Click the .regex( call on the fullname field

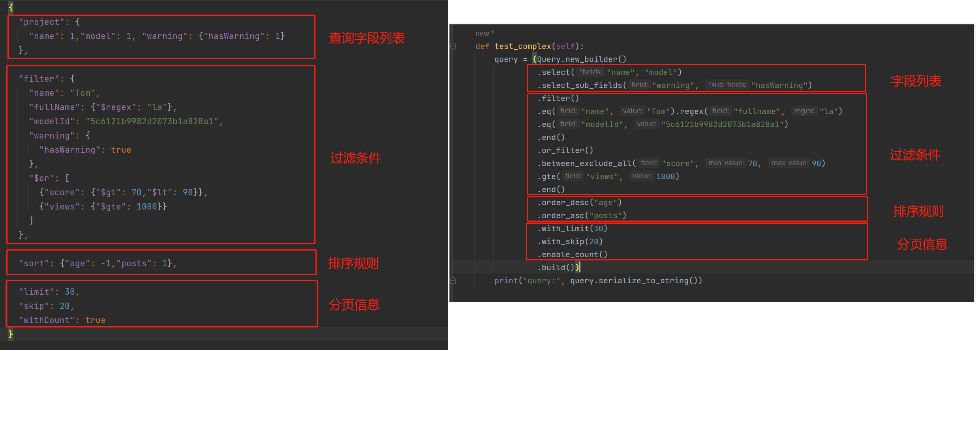tap(691, 111)
